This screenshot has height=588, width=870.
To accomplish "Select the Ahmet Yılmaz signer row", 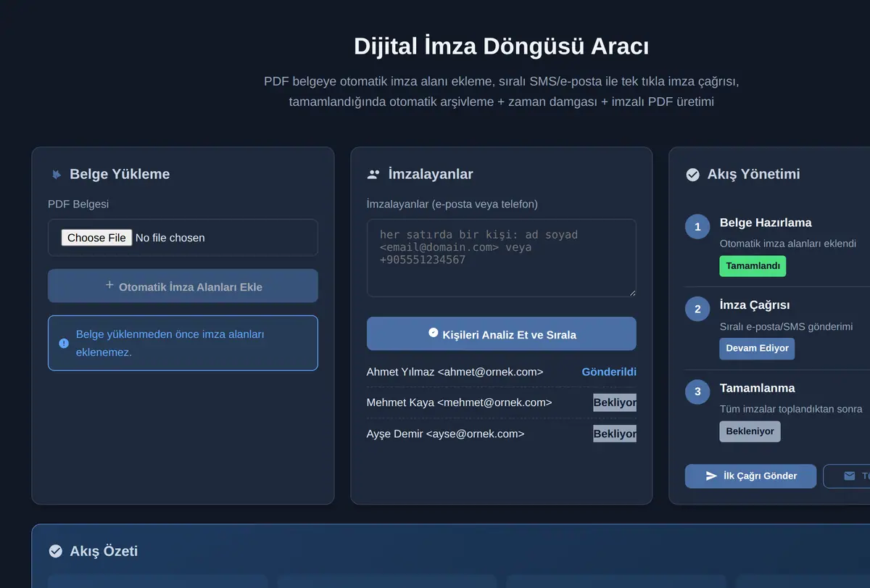I will pos(502,372).
